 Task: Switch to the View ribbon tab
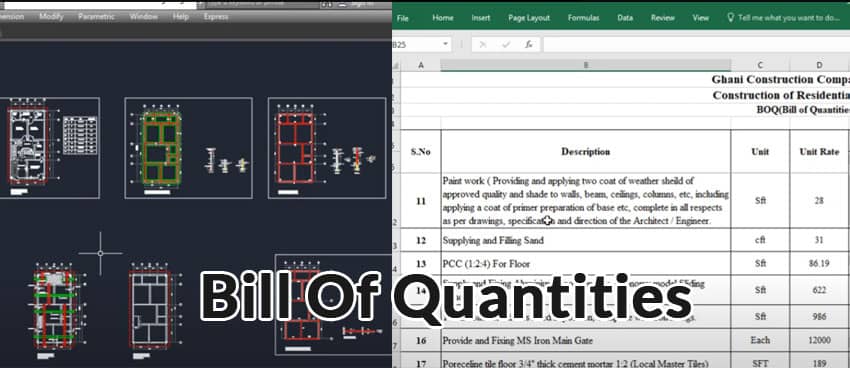pyautogui.click(x=700, y=18)
